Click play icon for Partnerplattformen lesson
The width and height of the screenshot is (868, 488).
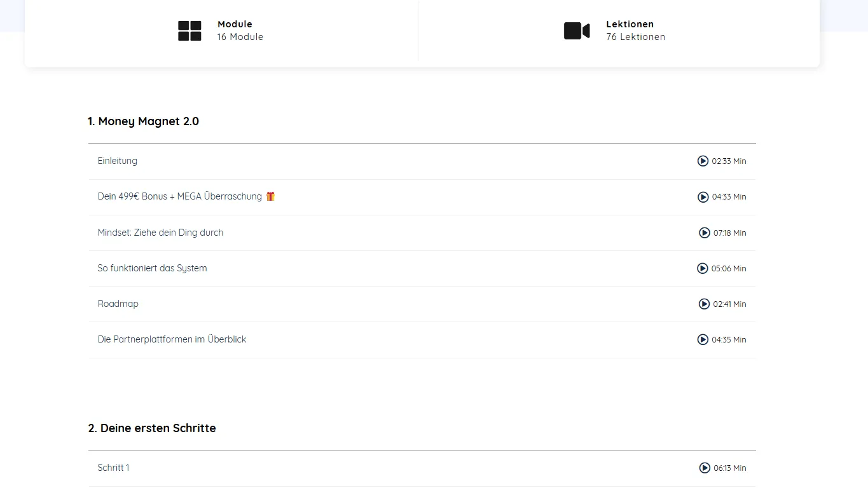point(703,339)
